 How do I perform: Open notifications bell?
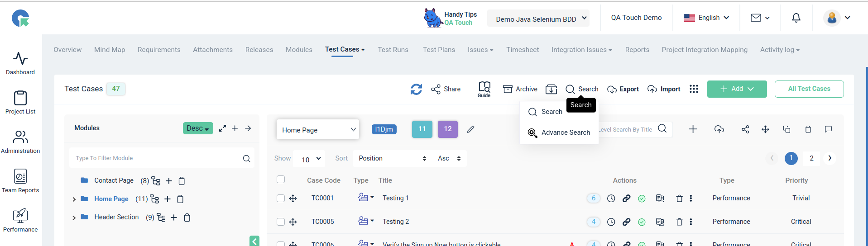[796, 18]
